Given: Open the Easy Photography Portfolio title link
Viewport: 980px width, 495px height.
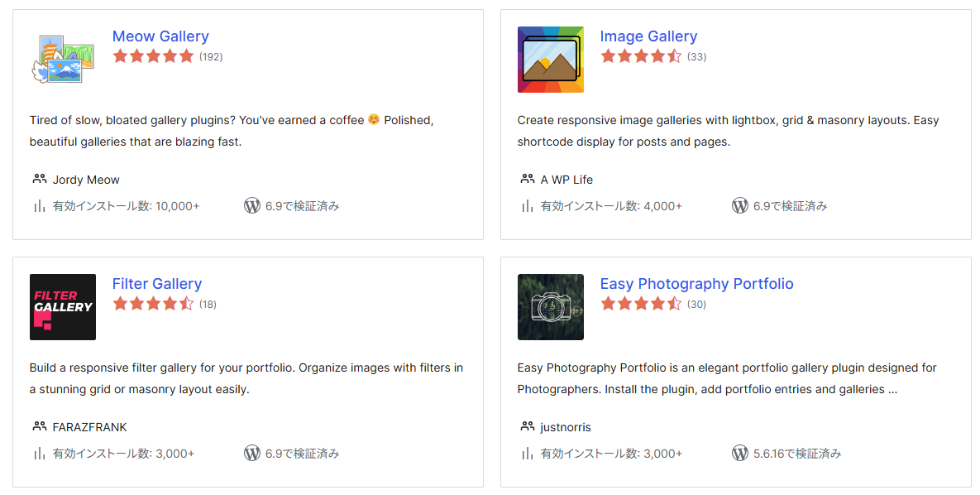Looking at the screenshot, I should pyautogui.click(x=696, y=284).
